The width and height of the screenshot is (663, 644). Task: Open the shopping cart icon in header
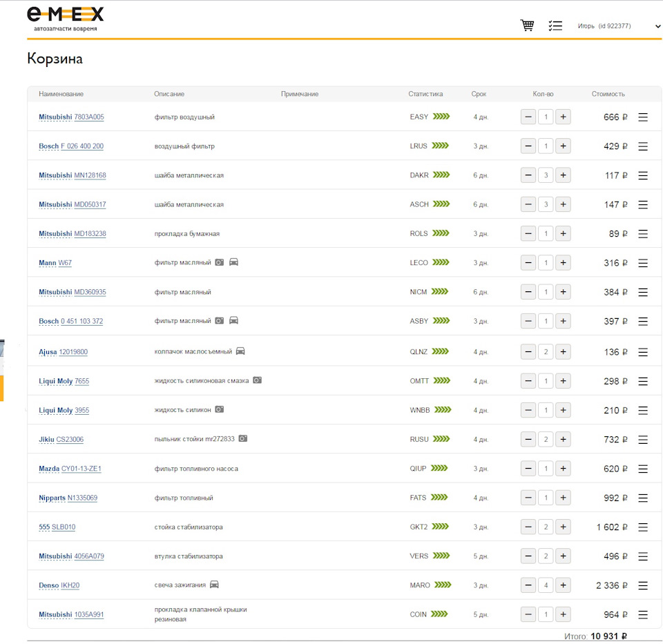(x=527, y=26)
